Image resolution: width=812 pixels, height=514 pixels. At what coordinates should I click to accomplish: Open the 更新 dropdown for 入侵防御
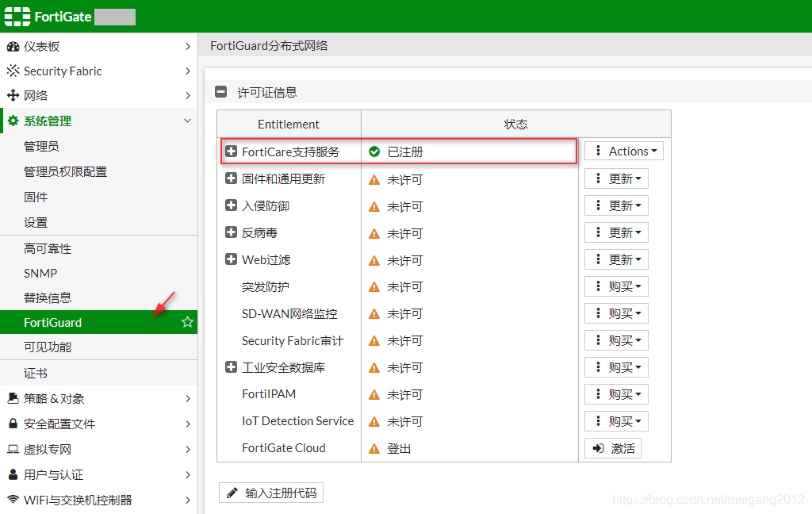pos(616,205)
